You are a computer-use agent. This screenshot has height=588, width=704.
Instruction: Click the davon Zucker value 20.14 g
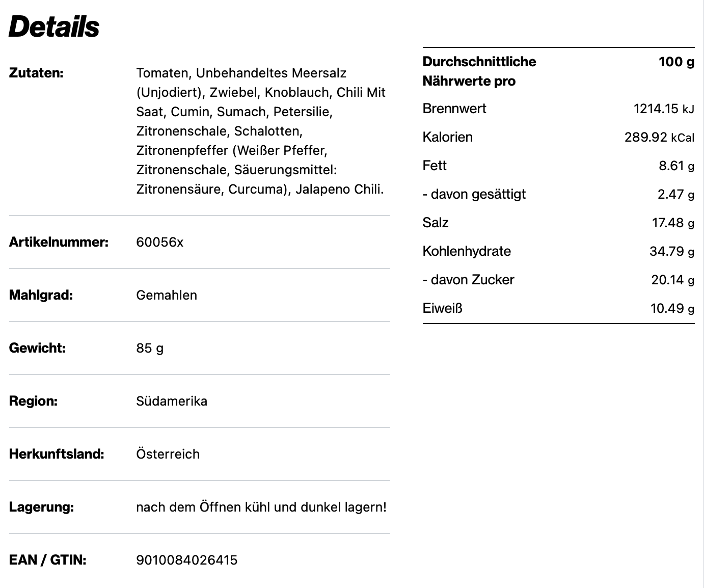[x=672, y=280]
